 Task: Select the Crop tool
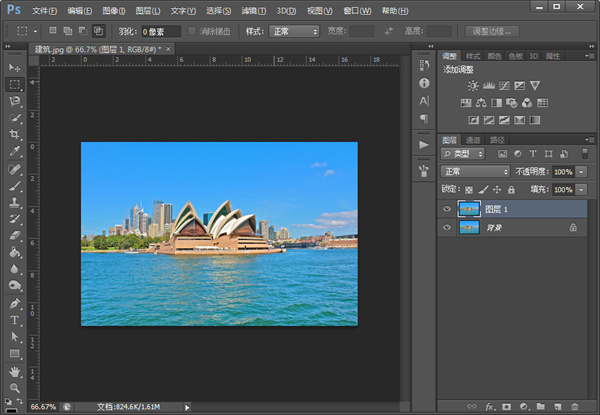click(x=15, y=134)
